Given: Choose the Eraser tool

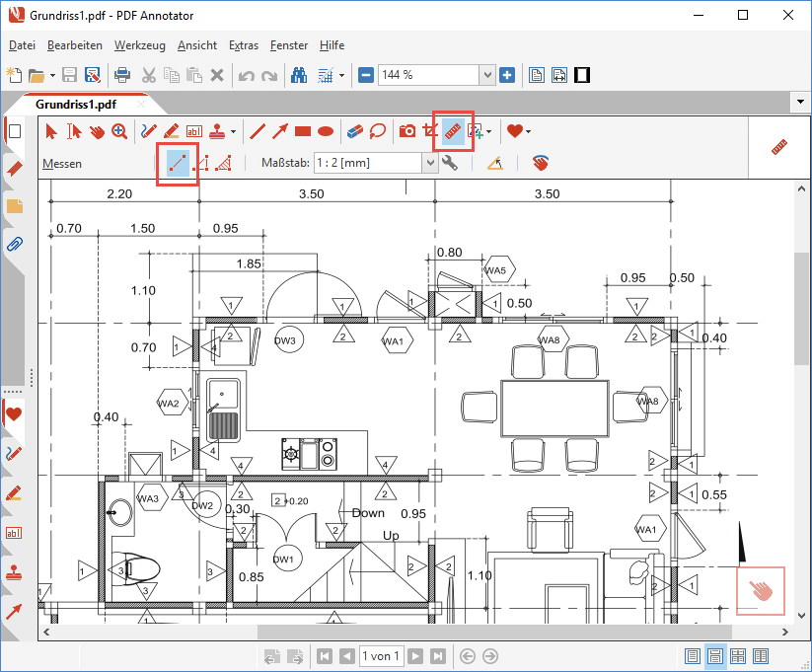Looking at the screenshot, I should (355, 131).
